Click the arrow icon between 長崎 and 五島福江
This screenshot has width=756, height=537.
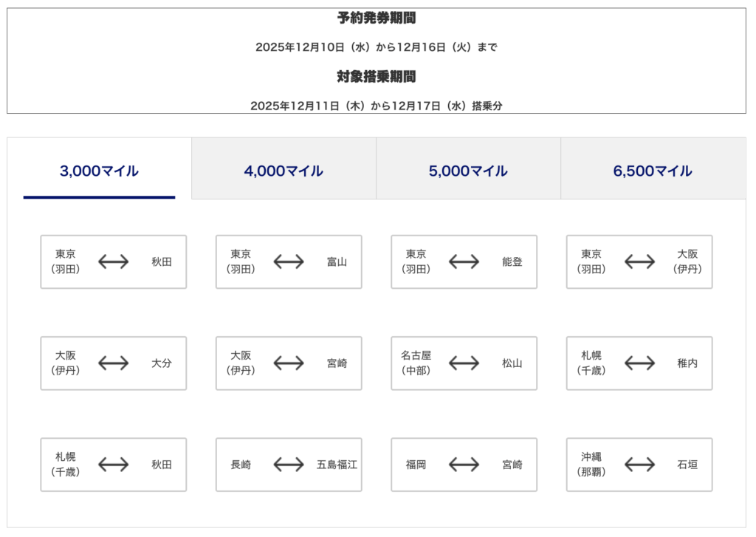(289, 465)
